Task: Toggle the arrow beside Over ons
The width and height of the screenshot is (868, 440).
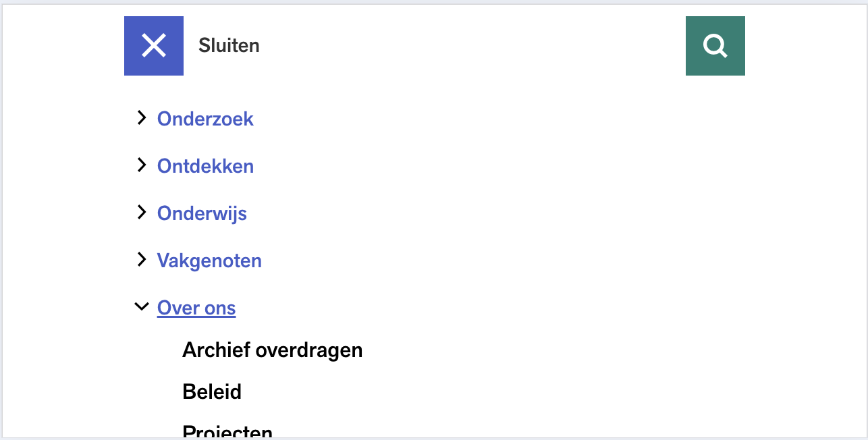Action: (141, 307)
